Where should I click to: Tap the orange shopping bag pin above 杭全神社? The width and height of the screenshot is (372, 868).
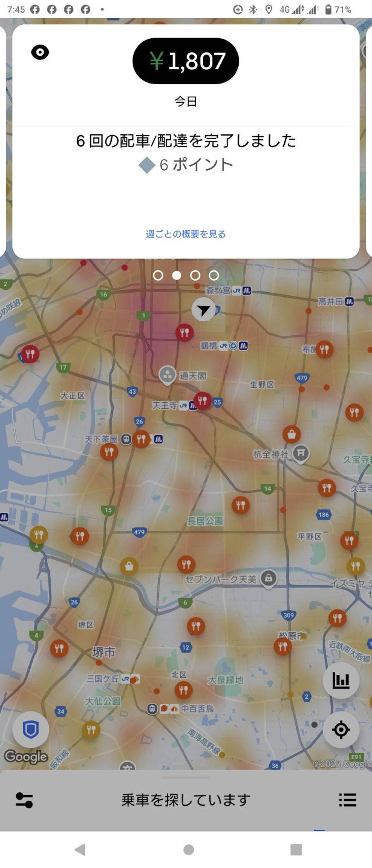pos(292,434)
